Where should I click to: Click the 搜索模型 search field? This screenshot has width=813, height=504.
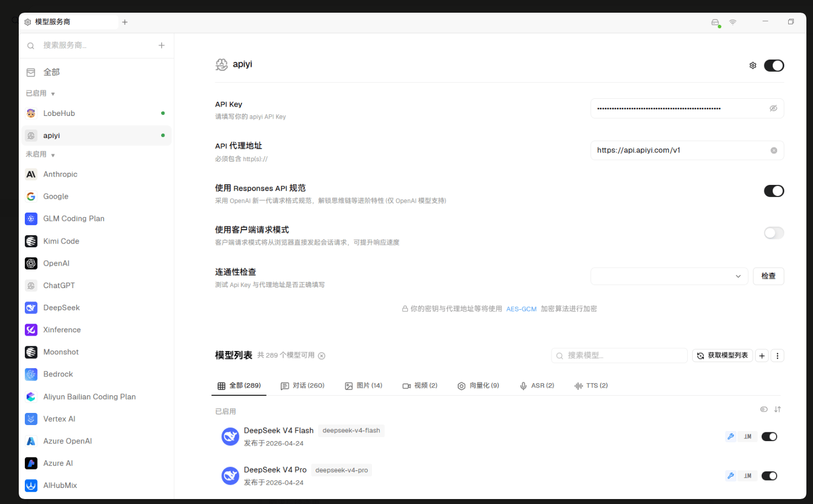click(x=619, y=356)
